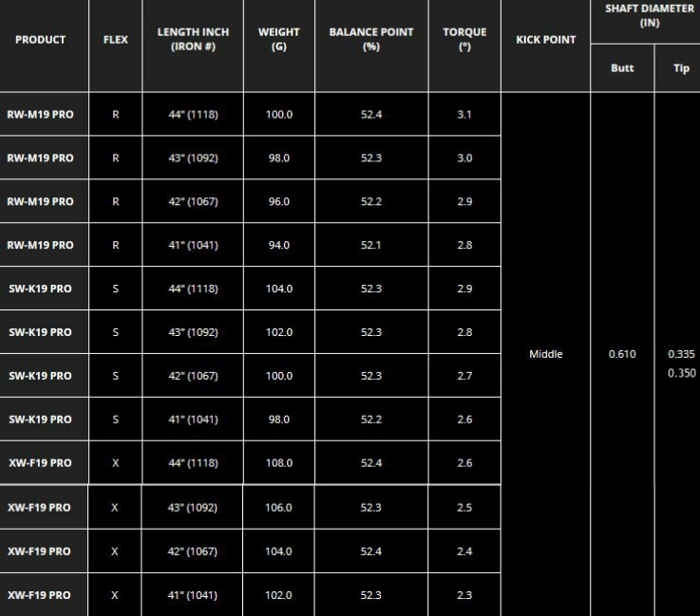Click balance point 52.2 in SW-K19 PRO 41" row

(x=371, y=420)
